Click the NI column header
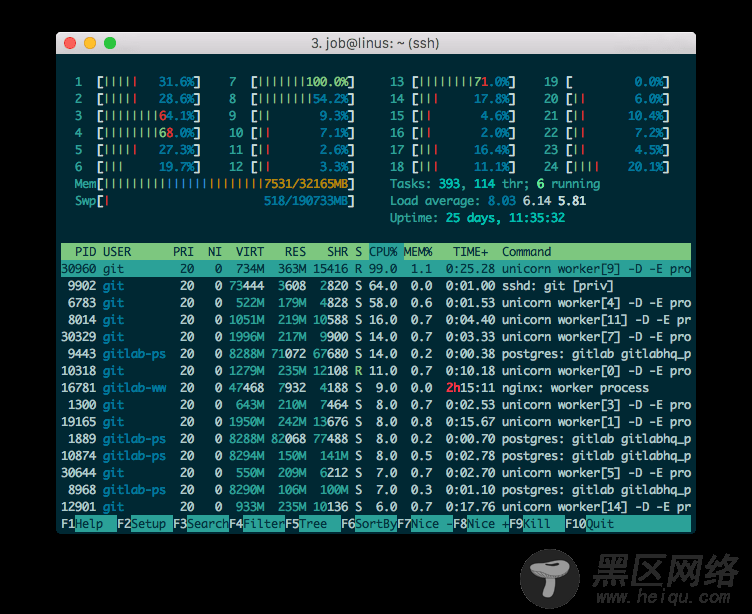The image size is (752, 614). 215,252
